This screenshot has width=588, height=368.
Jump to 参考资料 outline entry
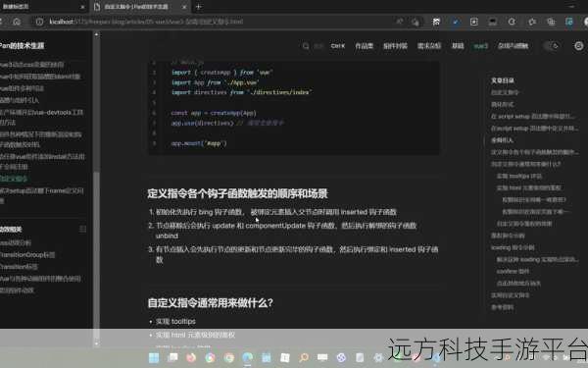[x=502, y=307]
